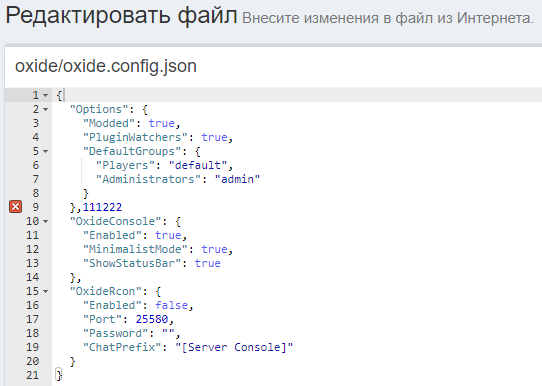Collapse the fold arrow on line 1

point(46,95)
